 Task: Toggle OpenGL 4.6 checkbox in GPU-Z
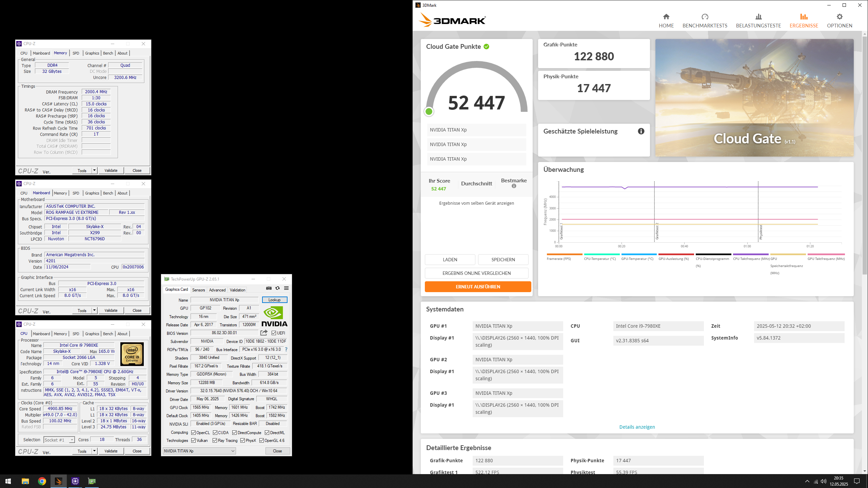(262, 441)
